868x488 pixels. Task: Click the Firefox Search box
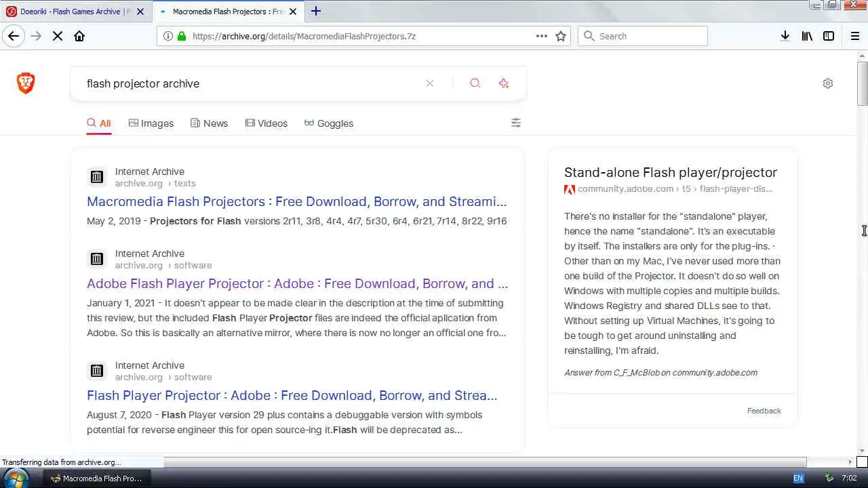(643, 36)
